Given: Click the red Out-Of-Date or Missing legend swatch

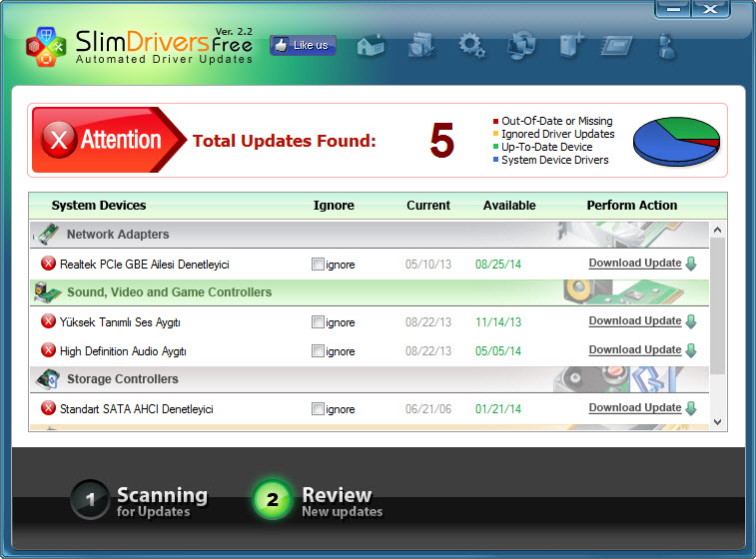Looking at the screenshot, I should [x=495, y=121].
